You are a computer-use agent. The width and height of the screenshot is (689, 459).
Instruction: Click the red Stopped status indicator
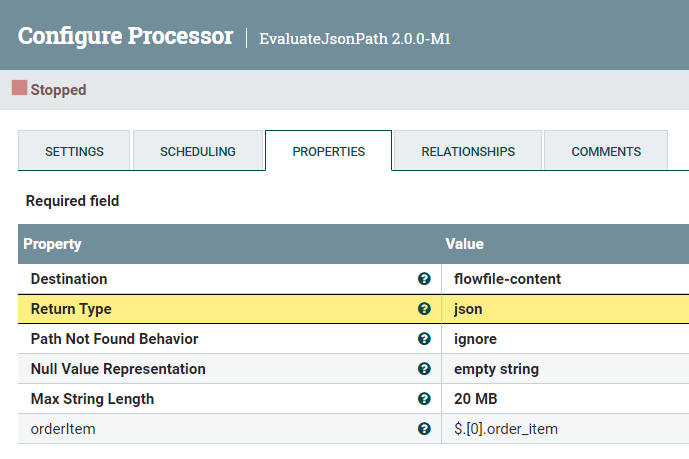coord(19,89)
